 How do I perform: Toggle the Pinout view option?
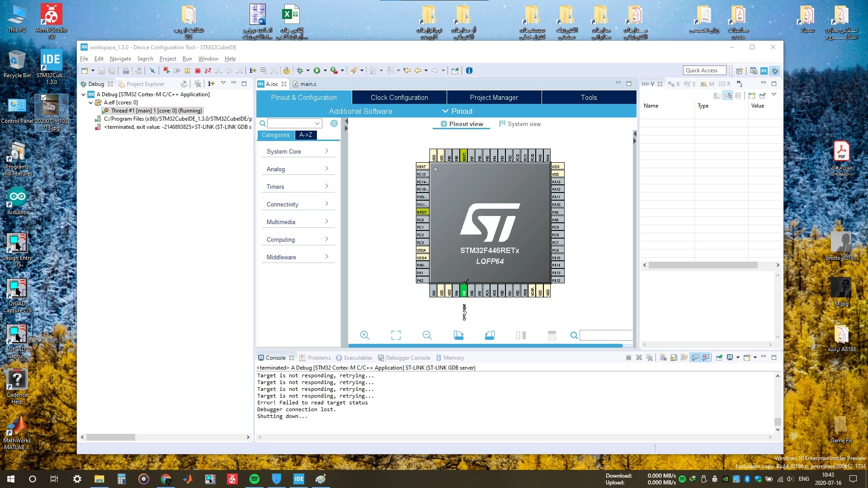pos(462,124)
